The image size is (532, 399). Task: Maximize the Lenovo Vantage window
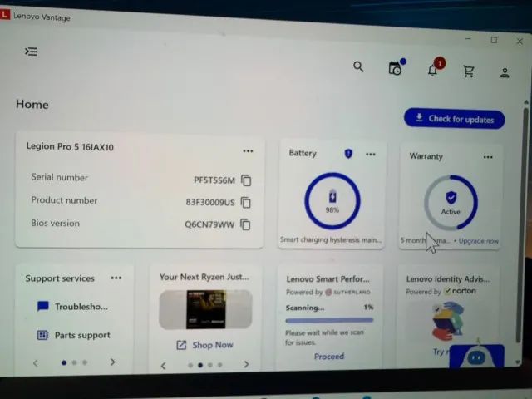pyautogui.click(x=494, y=40)
